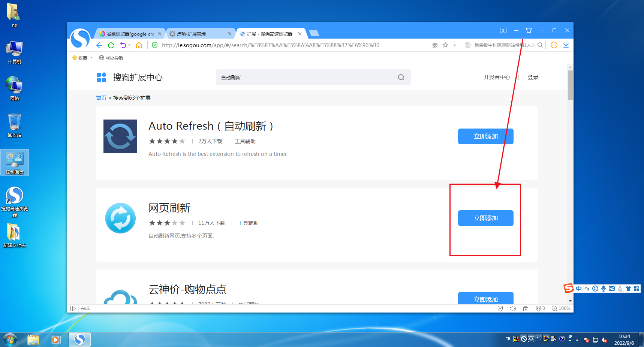Open the recently closed tabs dropdown arrow
This screenshot has height=347, width=644.
click(129, 45)
